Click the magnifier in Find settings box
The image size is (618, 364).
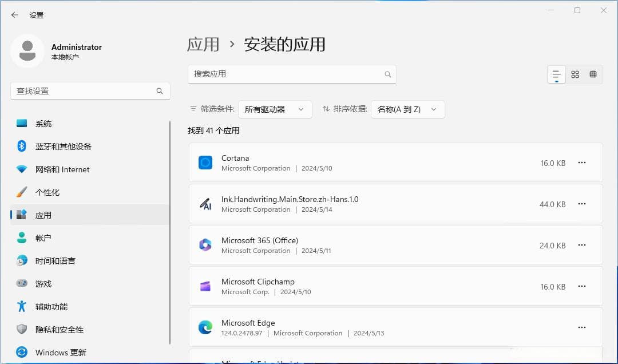pyautogui.click(x=160, y=91)
